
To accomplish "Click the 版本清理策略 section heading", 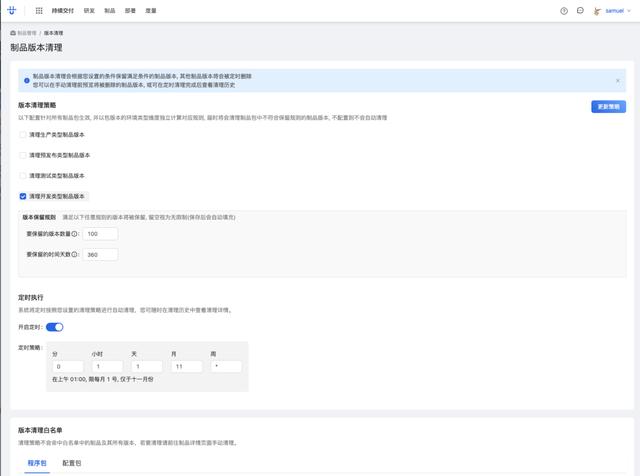I will (37, 105).
